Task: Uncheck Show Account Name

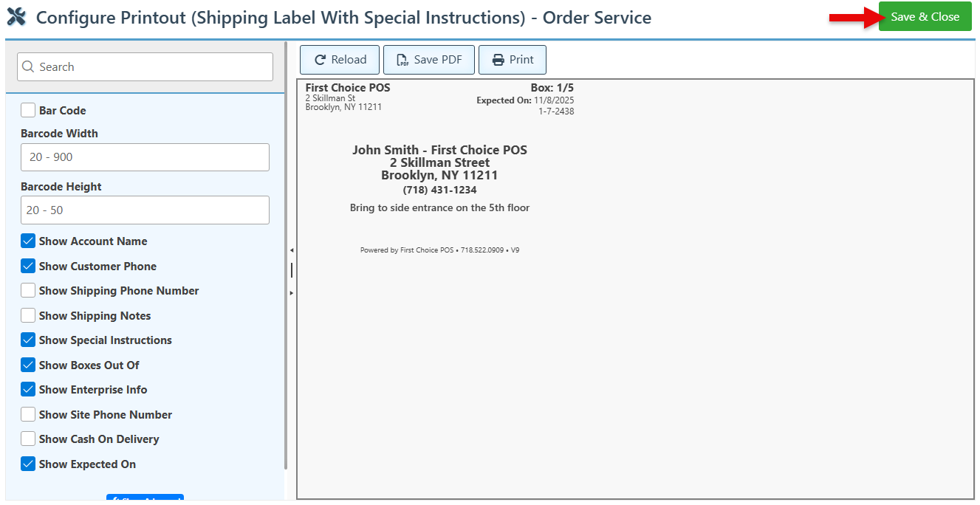Action: [x=28, y=241]
